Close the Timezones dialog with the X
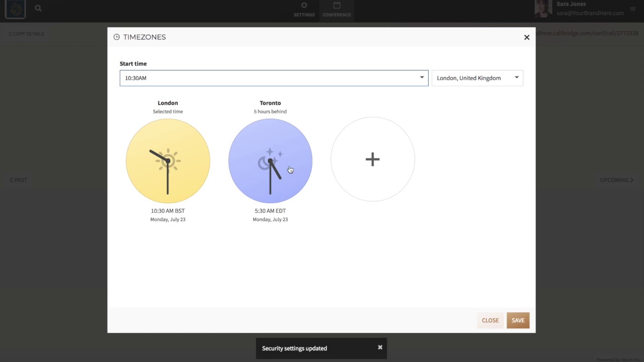This screenshot has width=644, height=362. pyautogui.click(x=527, y=37)
